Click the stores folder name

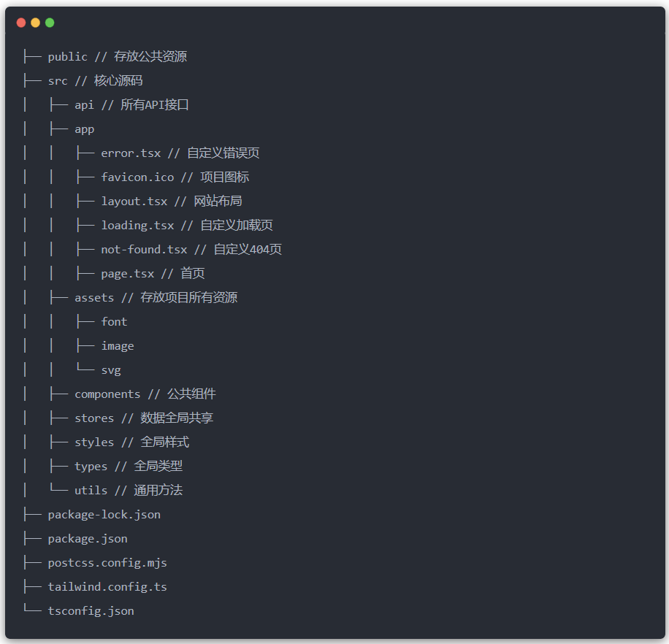(94, 418)
